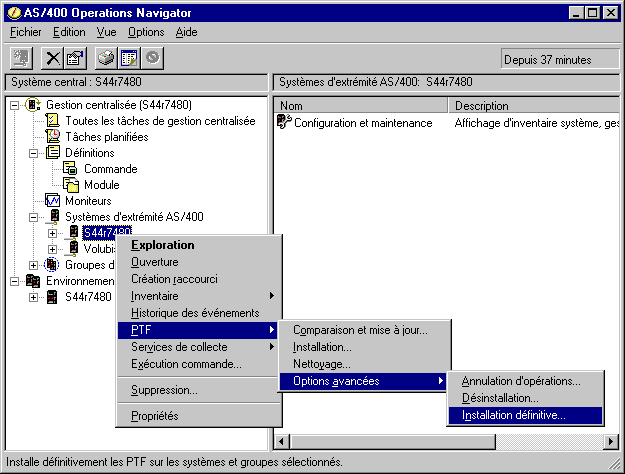Click the Tâches planifiées clock icon
The image size is (625, 474).
[53, 136]
